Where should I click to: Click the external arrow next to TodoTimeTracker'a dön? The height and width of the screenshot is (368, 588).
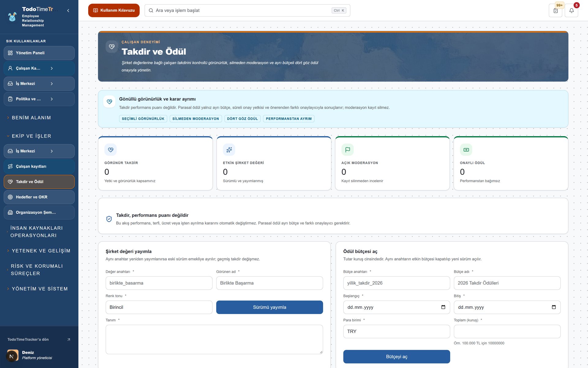point(69,339)
